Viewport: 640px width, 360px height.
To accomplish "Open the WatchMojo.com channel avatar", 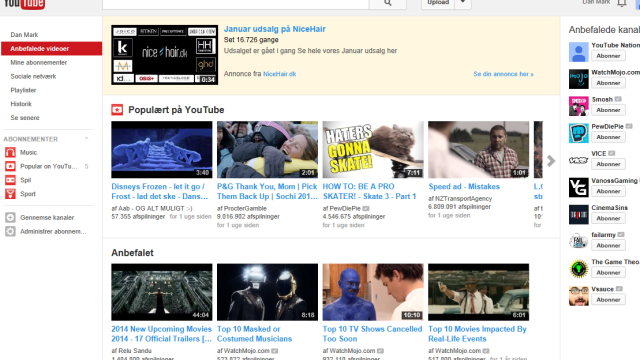I will coord(579,79).
